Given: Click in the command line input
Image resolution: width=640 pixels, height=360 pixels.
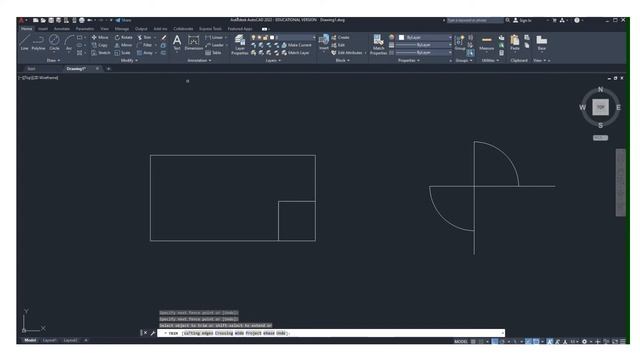Looking at the screenshot, I should tap(331, 333).
